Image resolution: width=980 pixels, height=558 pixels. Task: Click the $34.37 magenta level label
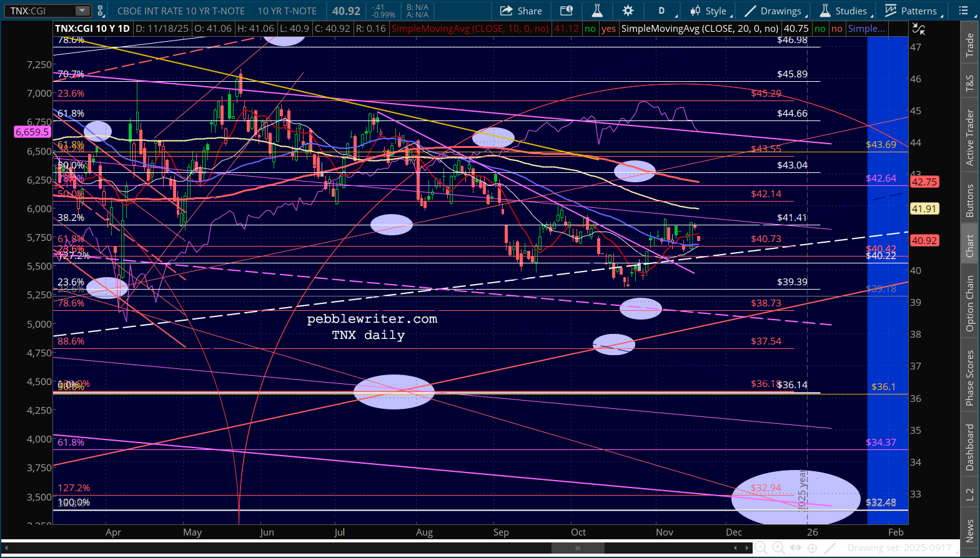(881, 442)
